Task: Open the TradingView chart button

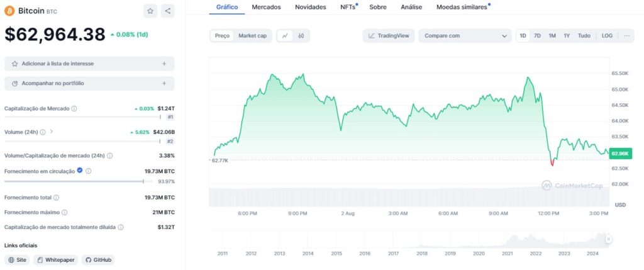Action: point(389,36)
